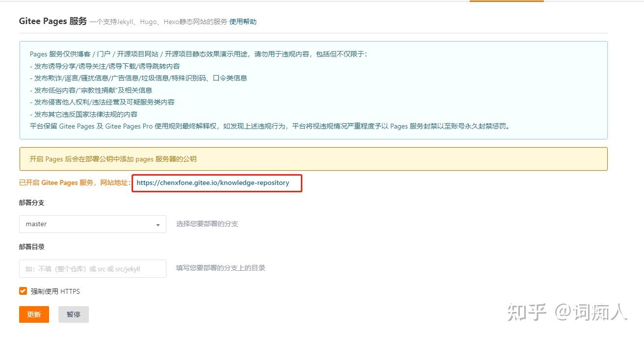The width and height of the screenshot is (644, 338).
Task: Select the active orange tab at top
Action: (x=506, y=1)
